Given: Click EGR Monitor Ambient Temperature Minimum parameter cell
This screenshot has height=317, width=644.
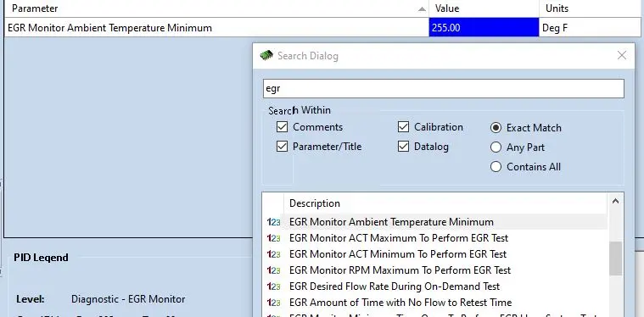Looking at the screenshot, I should [x=216, y=28].
